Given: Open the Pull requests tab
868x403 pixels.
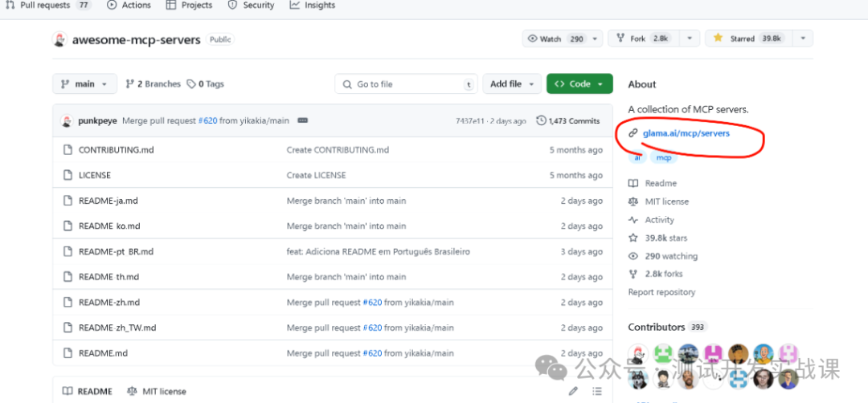Looking at the screenshot, I should click(x=47, y=6).
